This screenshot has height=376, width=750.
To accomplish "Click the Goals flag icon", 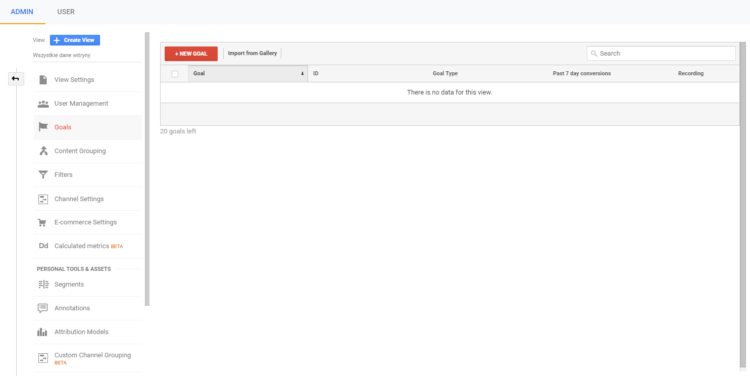I will pos(43,127).
